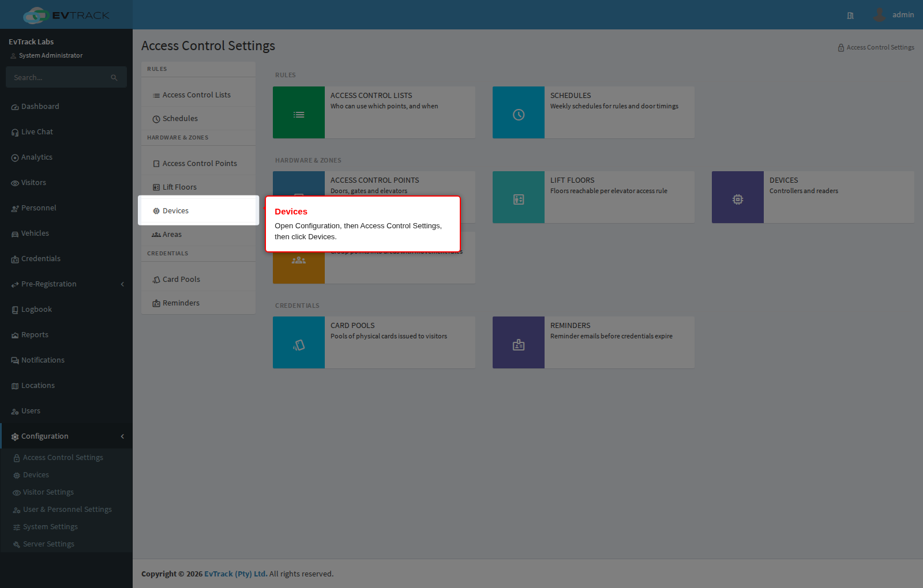This screenshot has width=923, height=588.
Task: Open Dashboard from the sidebar
Action: coord(66,107)
